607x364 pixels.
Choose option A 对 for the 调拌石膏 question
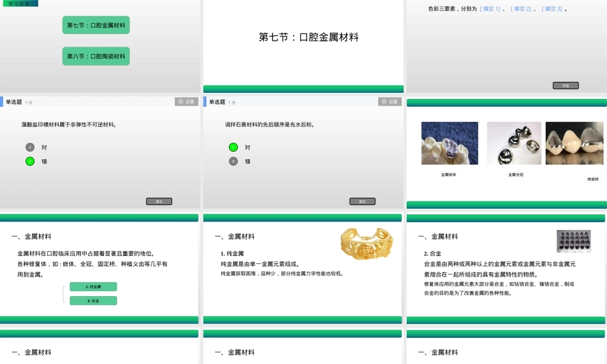234,147
